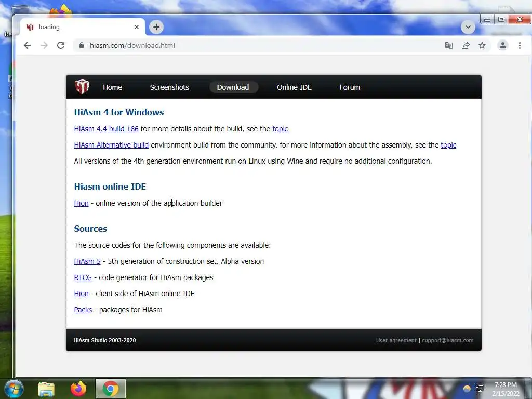Open the User agreement footer link

[x=396, y=340]
